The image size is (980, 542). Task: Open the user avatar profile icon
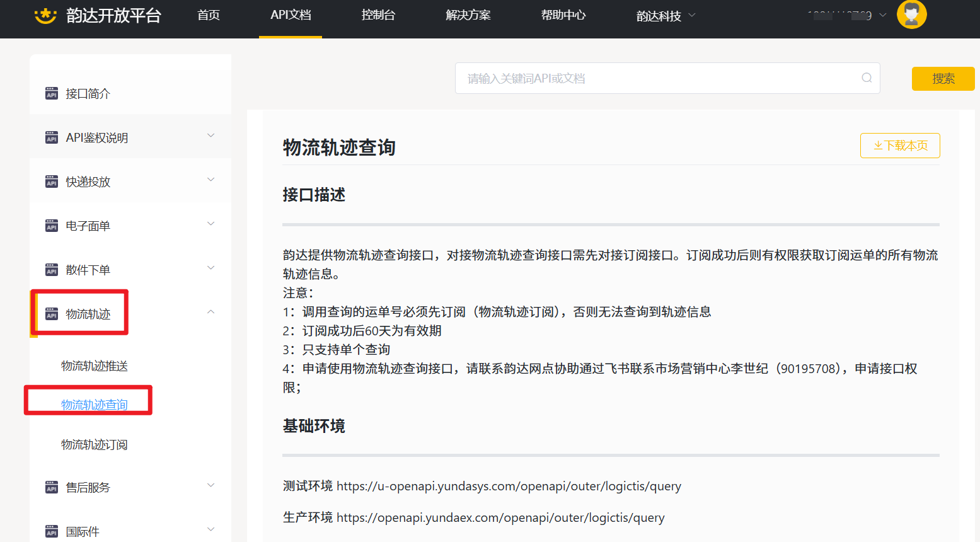911,14
